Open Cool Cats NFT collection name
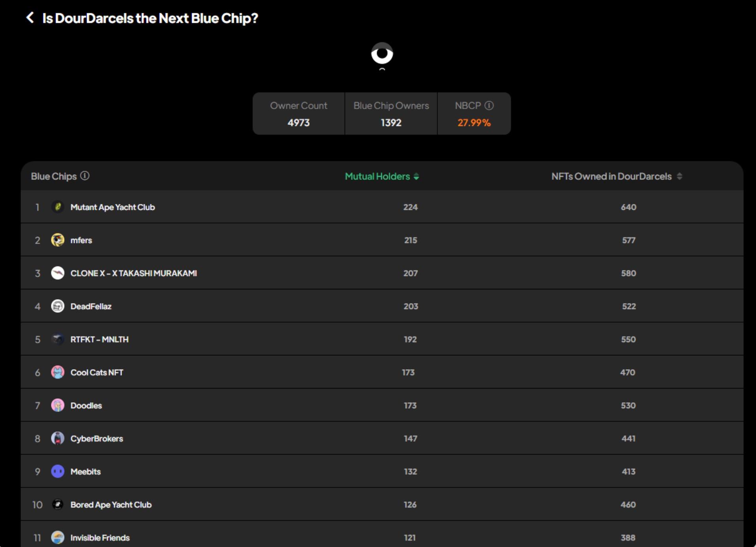 [x=97, y=372]
